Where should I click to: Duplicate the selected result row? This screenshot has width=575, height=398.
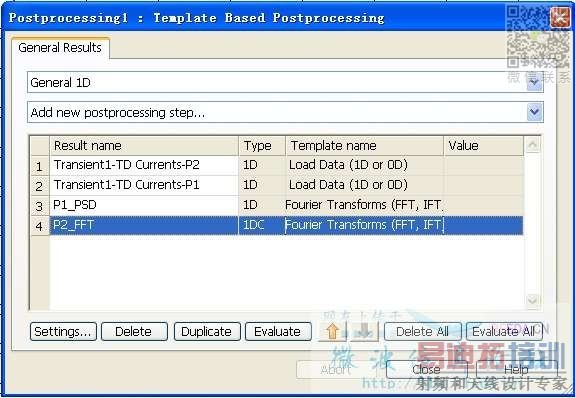pyautogui.click(x=207, y=332)
